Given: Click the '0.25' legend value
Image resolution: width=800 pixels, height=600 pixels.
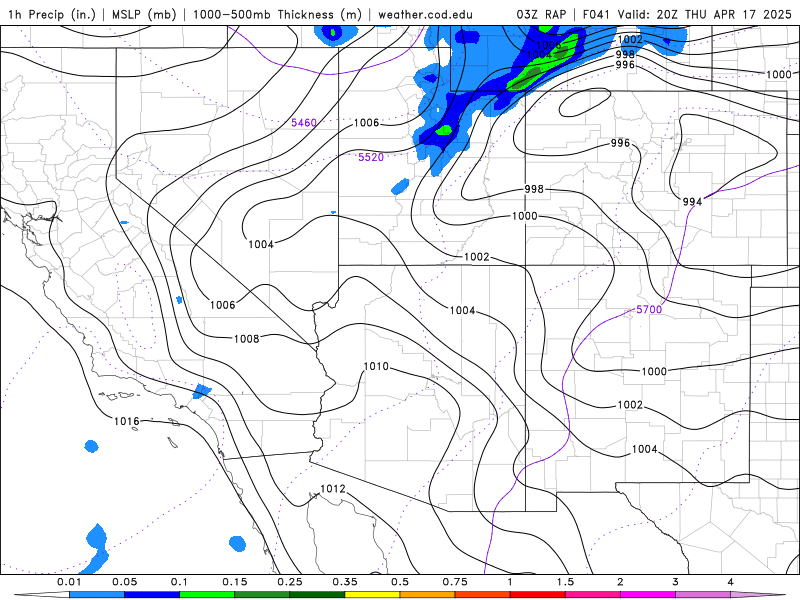Looking at the screenshot, I should tap(290, 582).
